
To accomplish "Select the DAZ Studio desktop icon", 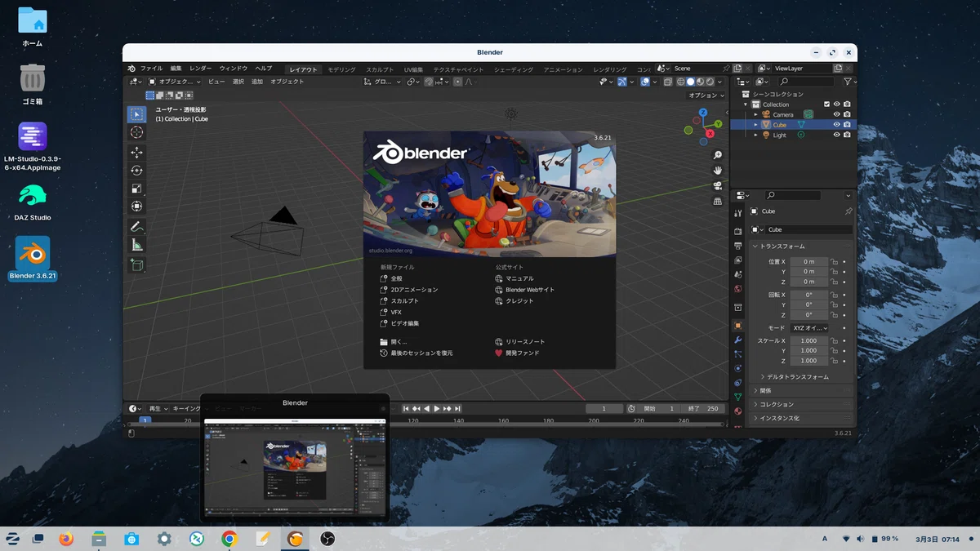I will pos(33,202).
